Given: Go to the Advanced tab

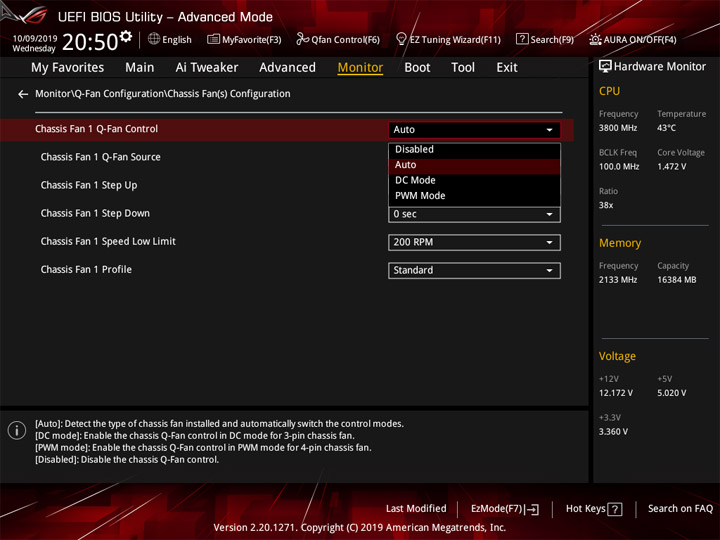Looking at the screenshot, I should [x=287, y=68].
